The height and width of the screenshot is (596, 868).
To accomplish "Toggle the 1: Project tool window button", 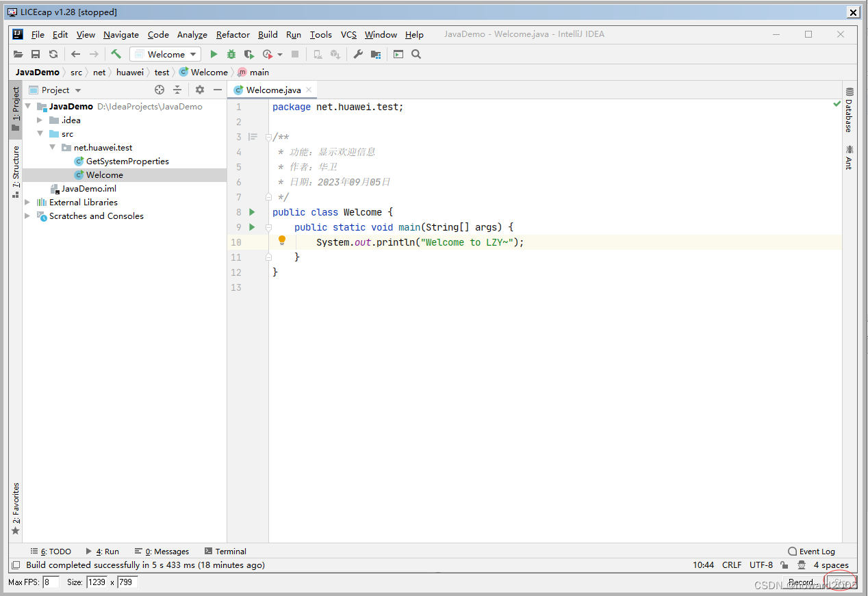I will click(16, 109).
